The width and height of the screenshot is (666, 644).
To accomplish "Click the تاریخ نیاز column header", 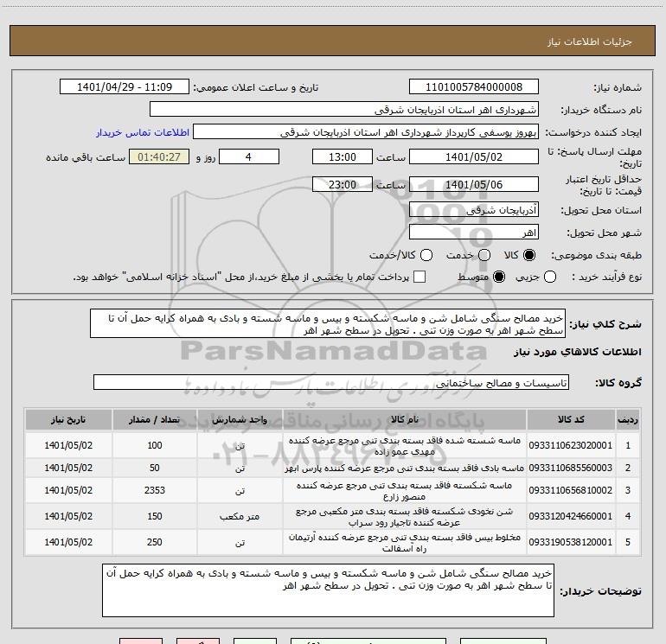I will tap(68, 419).
